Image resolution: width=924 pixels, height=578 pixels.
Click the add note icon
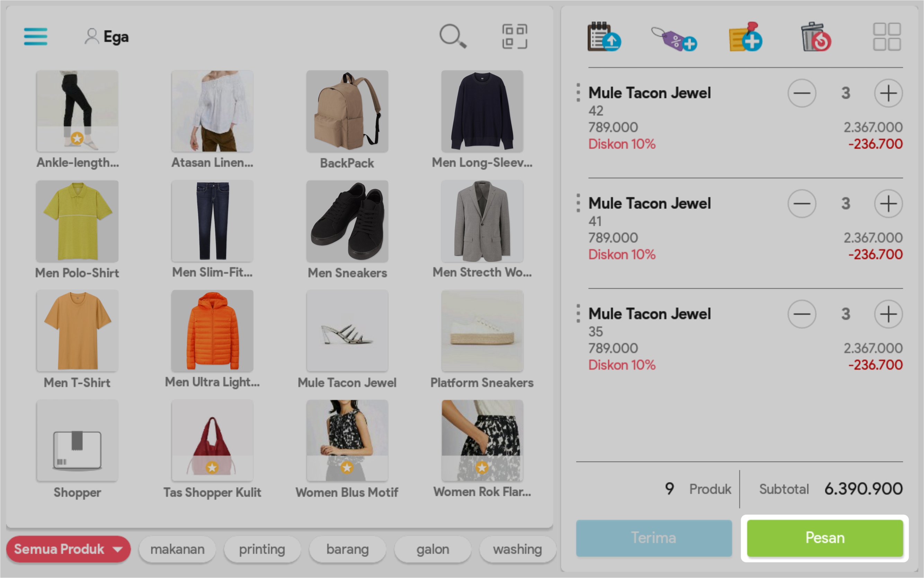pos(745,37)
